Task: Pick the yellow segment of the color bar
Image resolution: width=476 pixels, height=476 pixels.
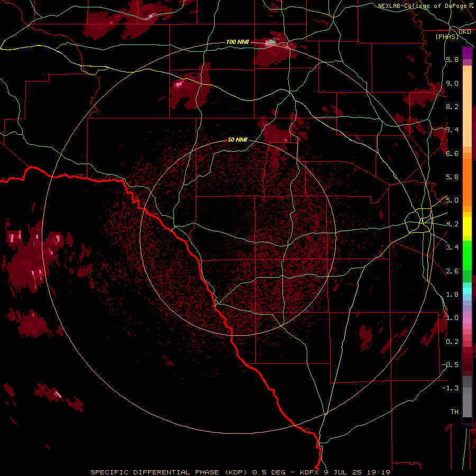Action: coord(467,226)
